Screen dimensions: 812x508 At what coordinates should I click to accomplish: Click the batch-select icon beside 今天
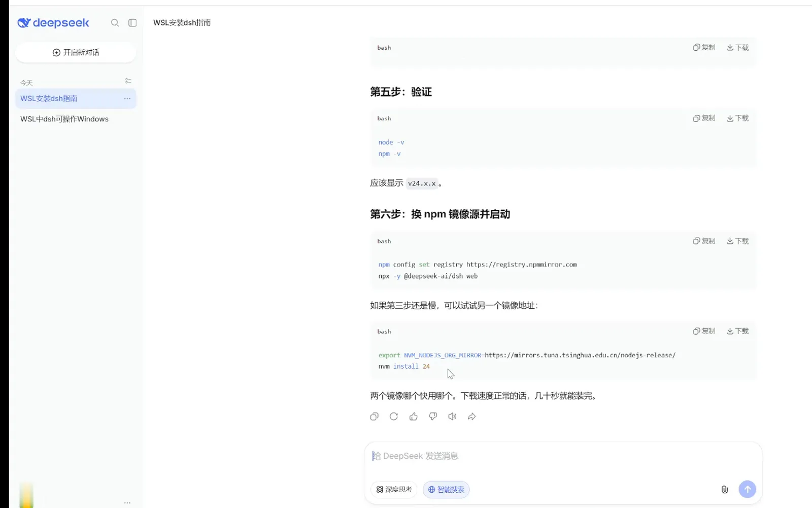click(x=128, y=81)
